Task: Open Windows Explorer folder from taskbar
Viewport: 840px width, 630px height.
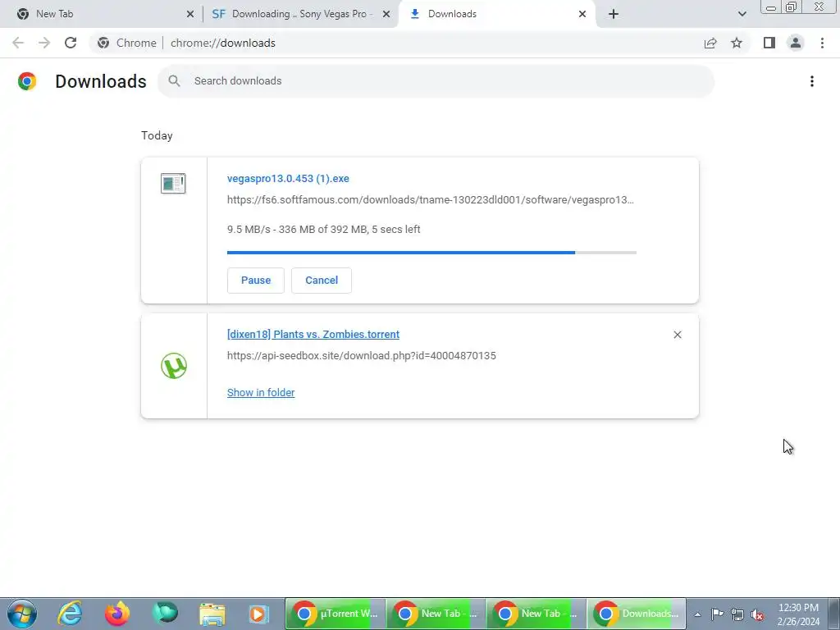Action: coord(212,614)
